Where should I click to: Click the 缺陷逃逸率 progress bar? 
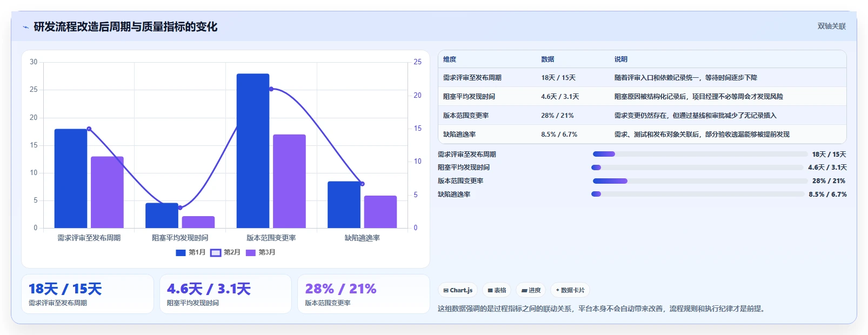[x=698, y=194]
